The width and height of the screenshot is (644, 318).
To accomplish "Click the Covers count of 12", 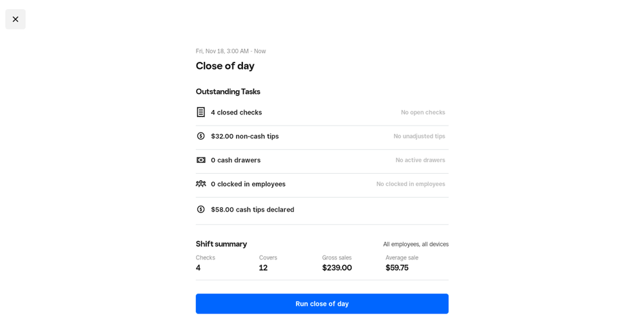I will [x=263, y=268].
